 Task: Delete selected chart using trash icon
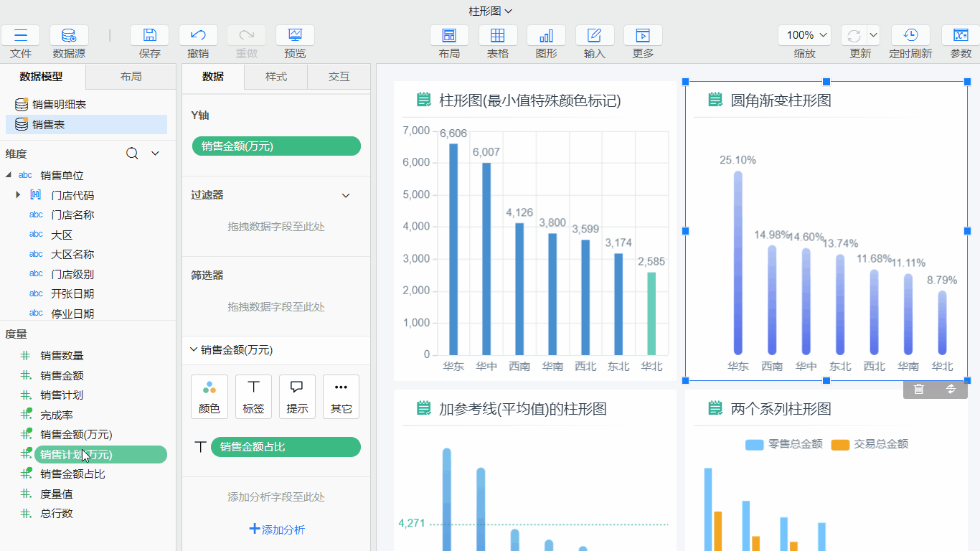(918, 390)
